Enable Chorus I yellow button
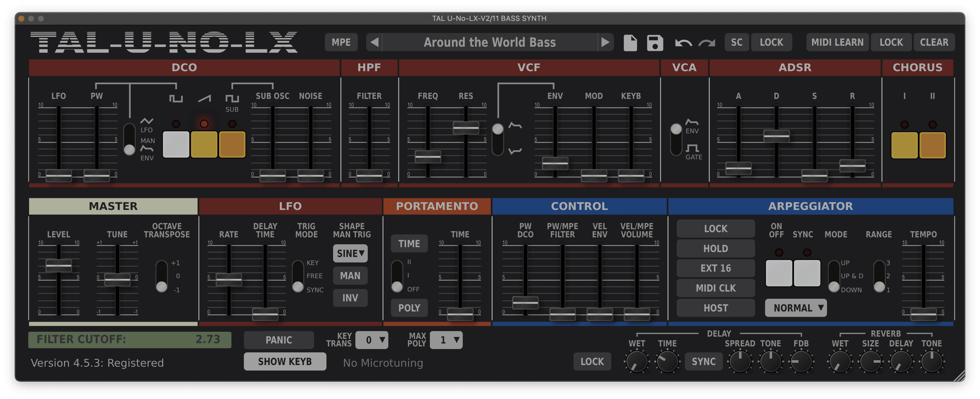 click(904, 145)
